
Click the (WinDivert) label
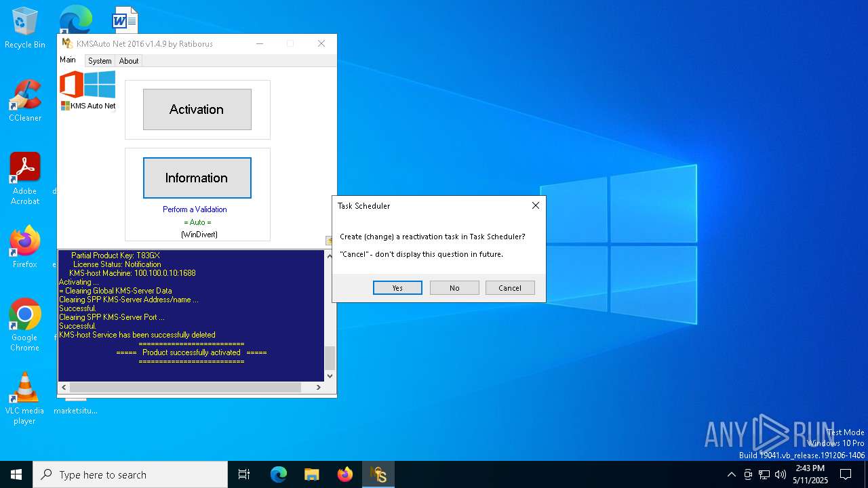coord(199,235)
